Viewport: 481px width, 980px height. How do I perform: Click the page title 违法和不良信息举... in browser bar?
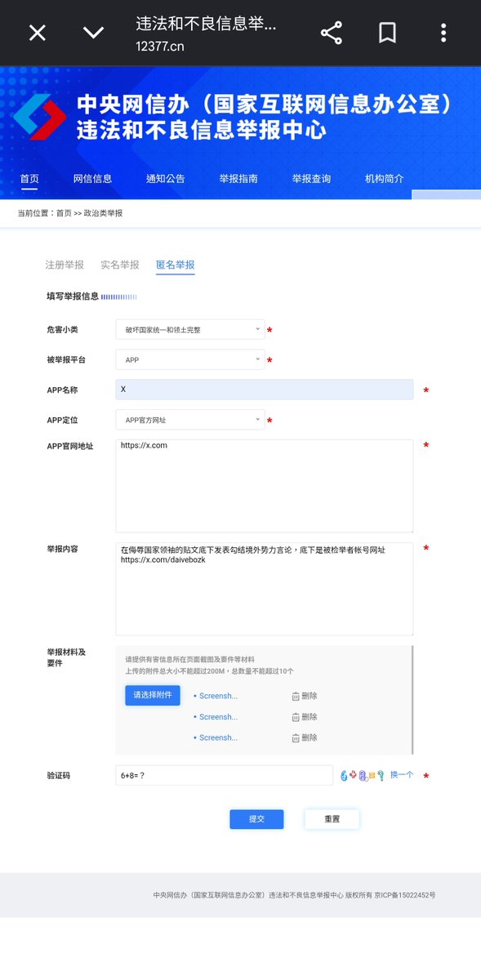click(207, 24)
